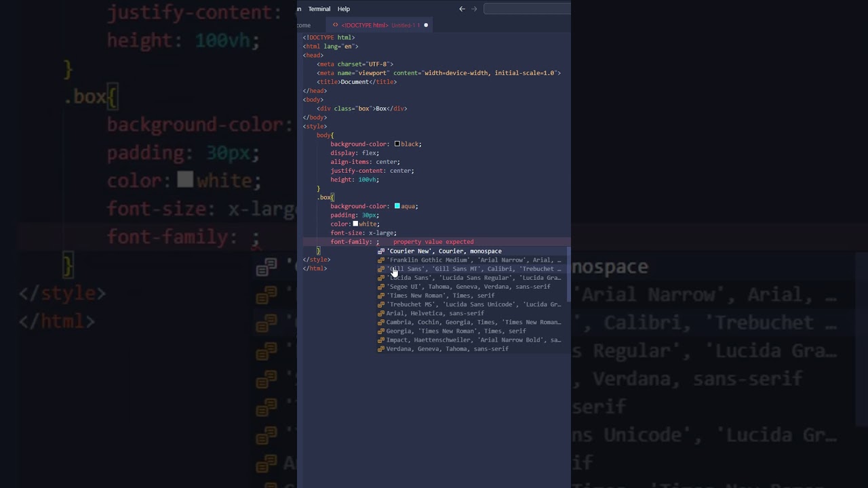868x488 pixels.
Task: Click 'height: 100vh;' in the code
Action: click(x=355, y=180)
